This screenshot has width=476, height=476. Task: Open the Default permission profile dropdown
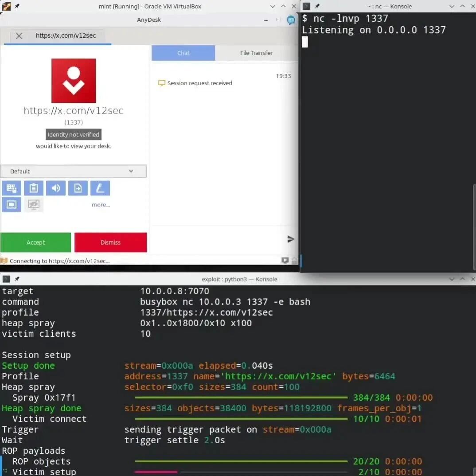pyautogui.click(x=74, y=171)
